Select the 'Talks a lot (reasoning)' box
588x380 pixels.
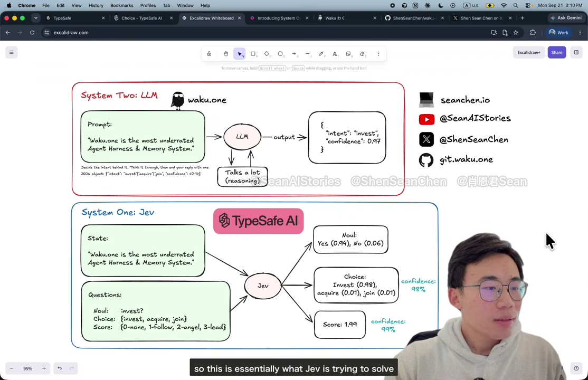tap(243, 177)
